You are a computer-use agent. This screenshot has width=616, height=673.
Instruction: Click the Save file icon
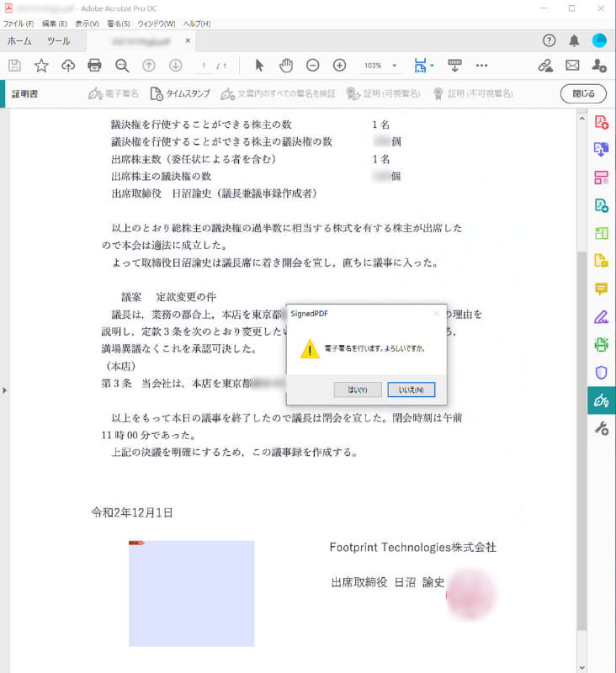[x=14, y=66]
